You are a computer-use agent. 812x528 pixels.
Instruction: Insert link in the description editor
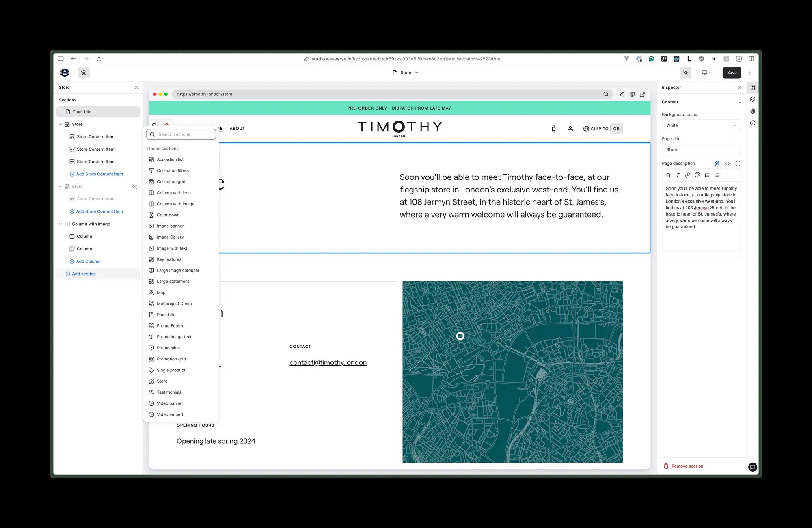tap(687, 175)
